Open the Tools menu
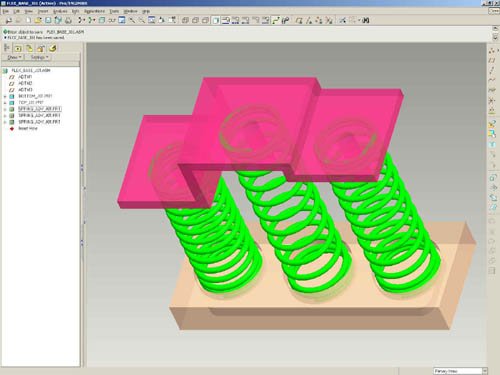This screenshot has height=375, width=500. coord(114,11)
